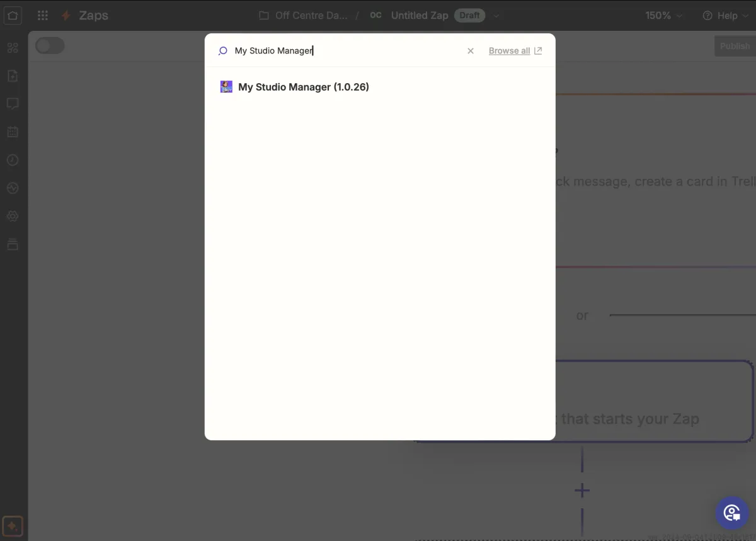Open the calendar icon in the sidebar
This screenshot has height=541, width=756.
pos(13,132)
